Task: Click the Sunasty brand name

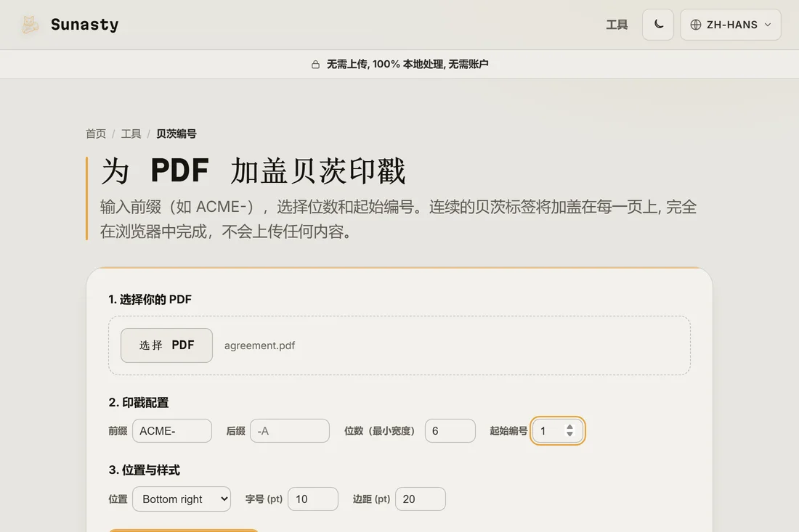Action: (84, 25)
